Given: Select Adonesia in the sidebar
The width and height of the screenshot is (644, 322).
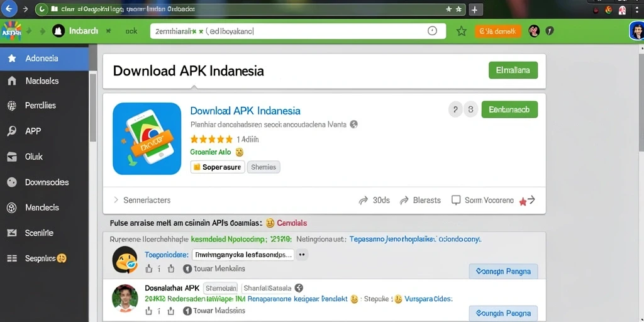Looking at the screenshot, I should point(45,58).
